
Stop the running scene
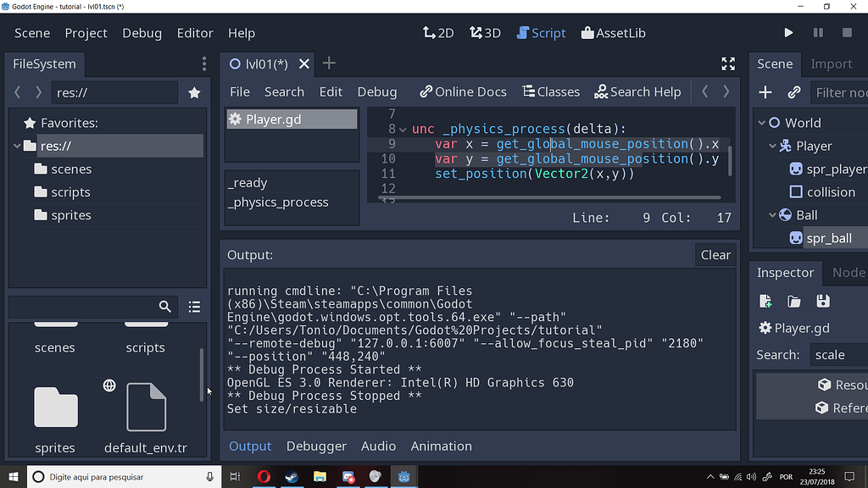(x=847, y=33)
